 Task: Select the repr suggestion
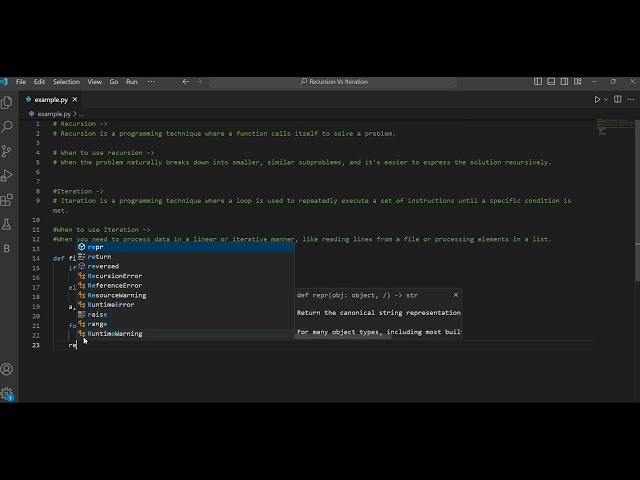pyautogui.click(x=186, y=247)
